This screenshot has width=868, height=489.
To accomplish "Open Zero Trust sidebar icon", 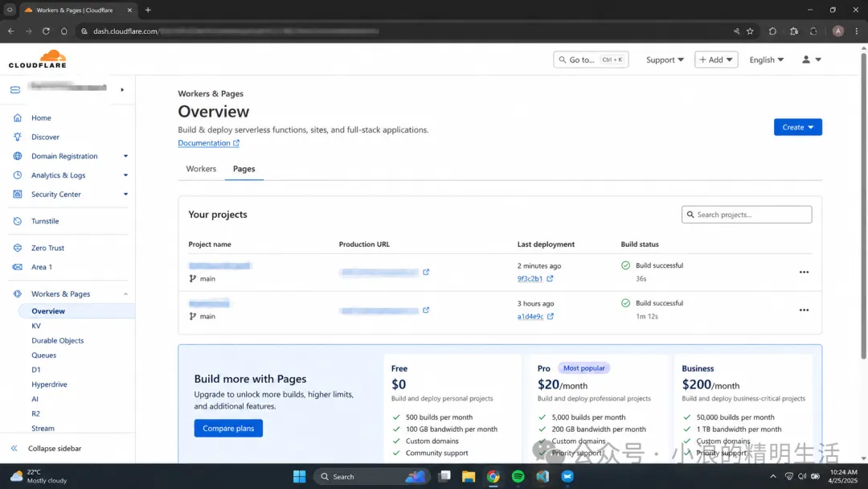I will 18,248.
